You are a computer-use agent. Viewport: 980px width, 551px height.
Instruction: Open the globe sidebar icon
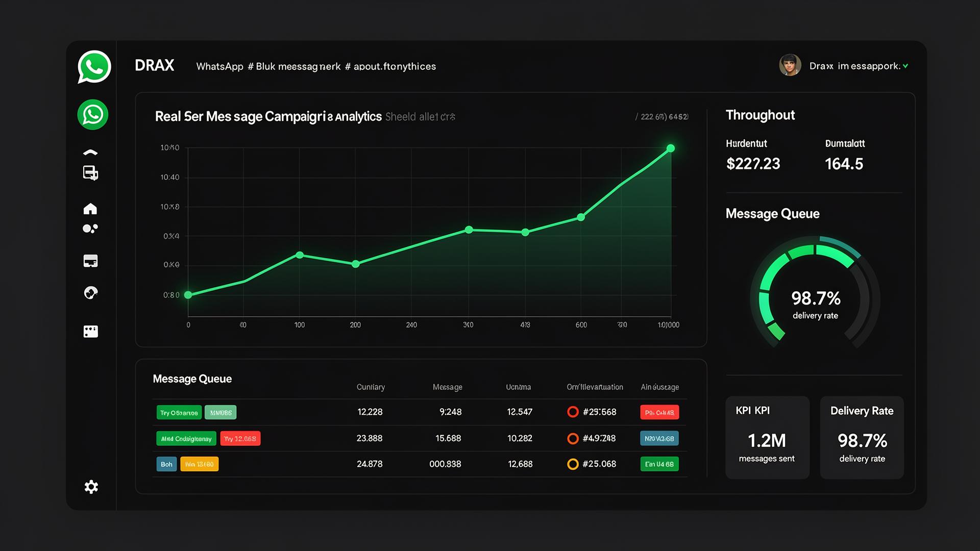point(90,293)
